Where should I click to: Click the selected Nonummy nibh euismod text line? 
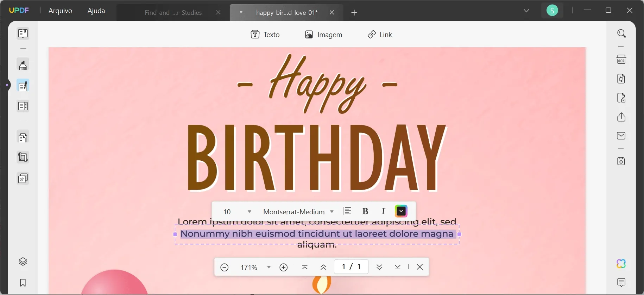(317, 234)
